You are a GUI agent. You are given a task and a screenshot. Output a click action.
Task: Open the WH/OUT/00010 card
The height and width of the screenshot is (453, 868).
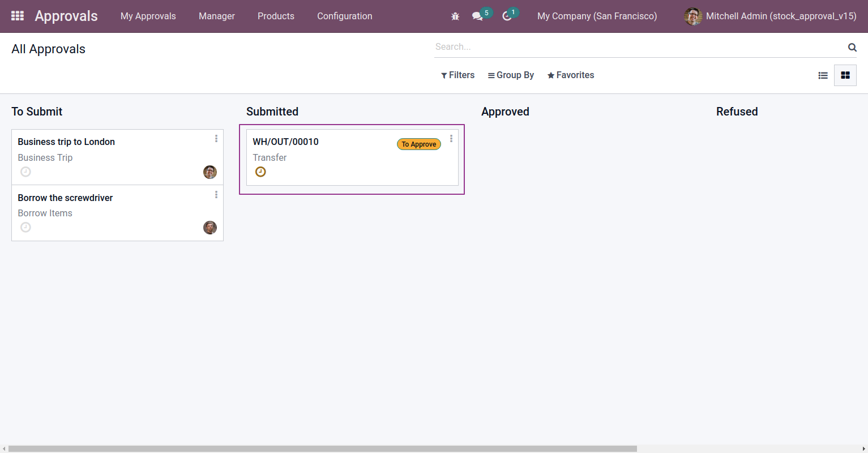(x=352, y=157)
